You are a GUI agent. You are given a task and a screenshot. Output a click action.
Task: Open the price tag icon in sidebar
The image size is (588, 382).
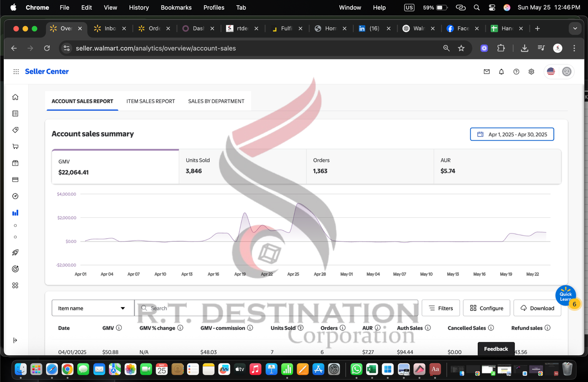(x=15, y=130)
